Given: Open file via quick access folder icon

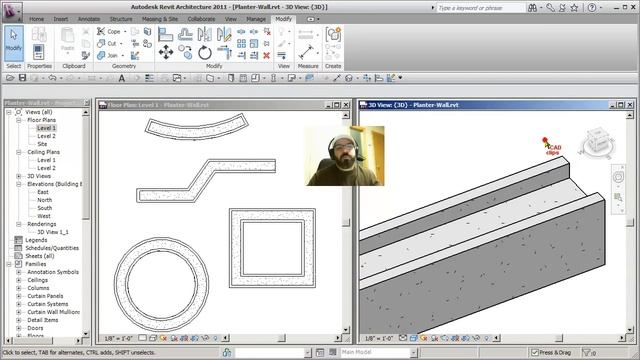Looking at the screenshot, I should point(10,78).
